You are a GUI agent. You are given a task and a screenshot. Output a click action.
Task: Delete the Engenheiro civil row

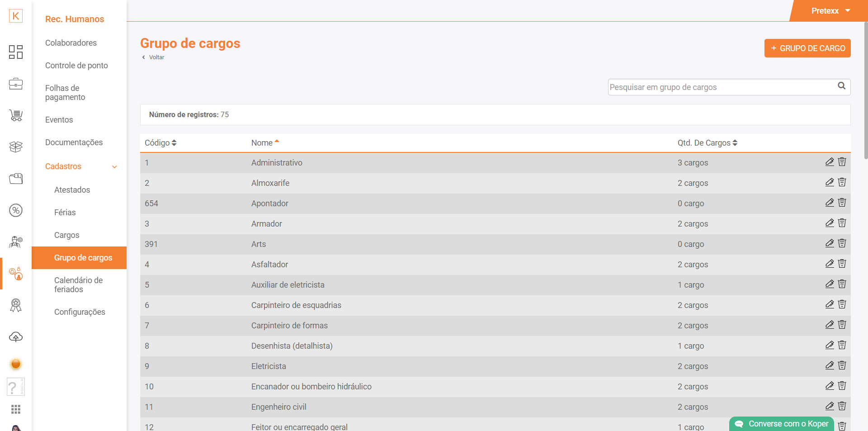point(842,406)
